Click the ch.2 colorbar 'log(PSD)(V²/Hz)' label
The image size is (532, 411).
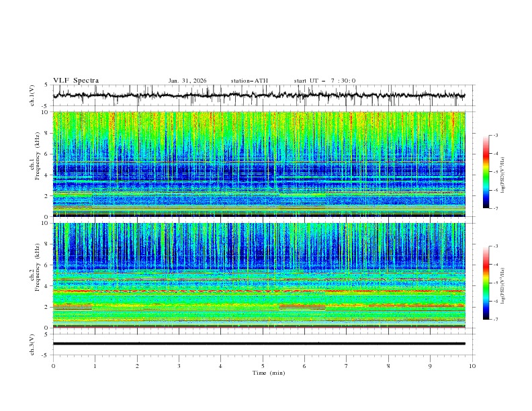point(503,286)
